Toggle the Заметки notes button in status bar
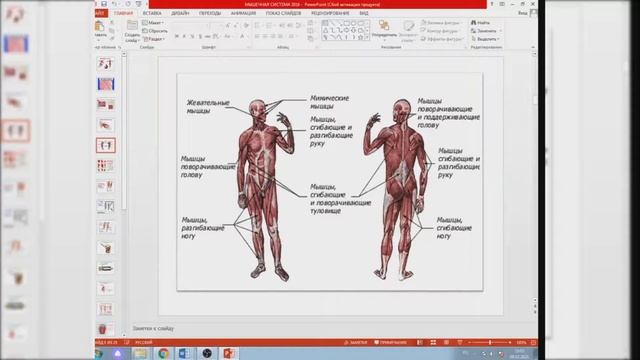 coord(356,342)
